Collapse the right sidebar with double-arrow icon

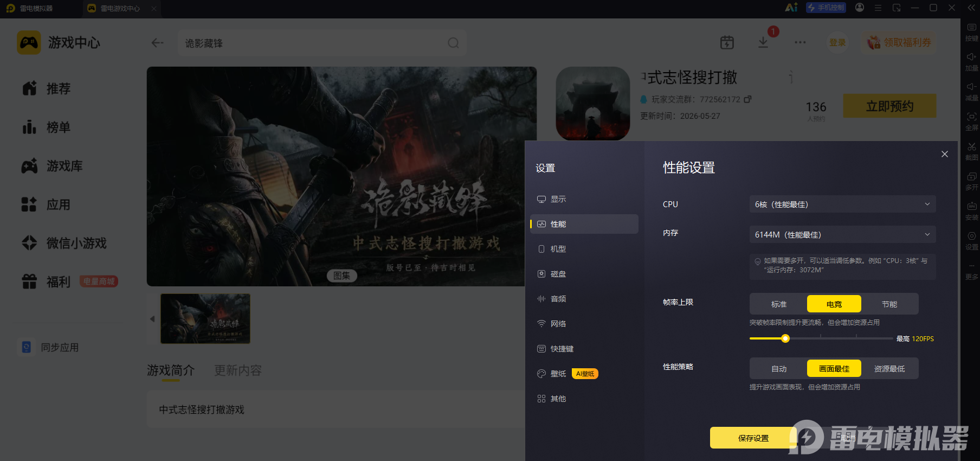click(971, 8)
